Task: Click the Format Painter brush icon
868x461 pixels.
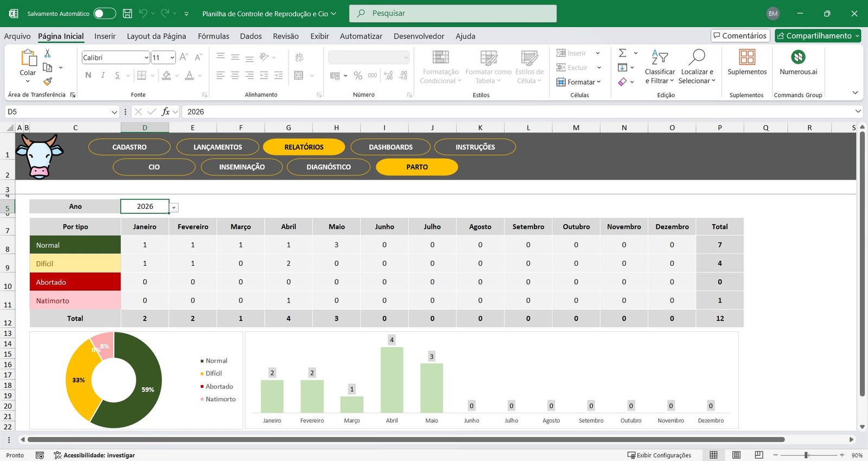Action: [48, 81]
